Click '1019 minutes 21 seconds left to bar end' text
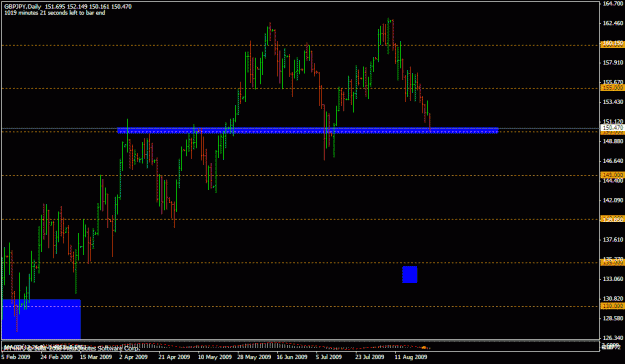 click(x=55, y=13)
